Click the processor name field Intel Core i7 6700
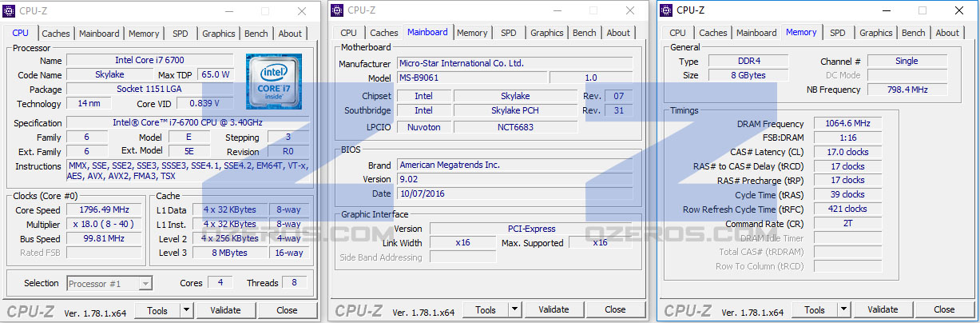This screenshot has width=980, height=323. (150, 60)
